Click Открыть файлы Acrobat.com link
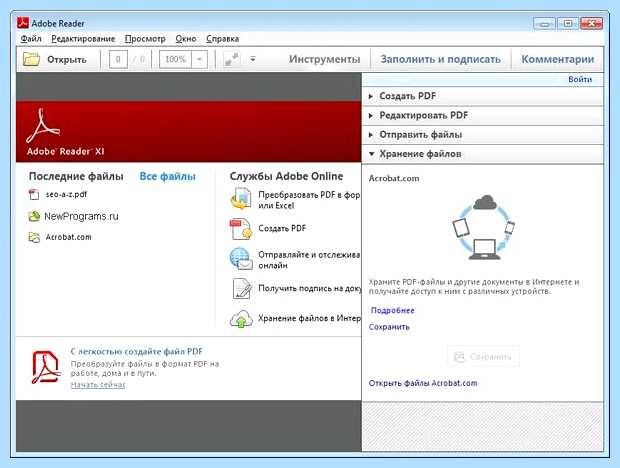Viewport: 620px width, 468px height. [x=423, y=383]
